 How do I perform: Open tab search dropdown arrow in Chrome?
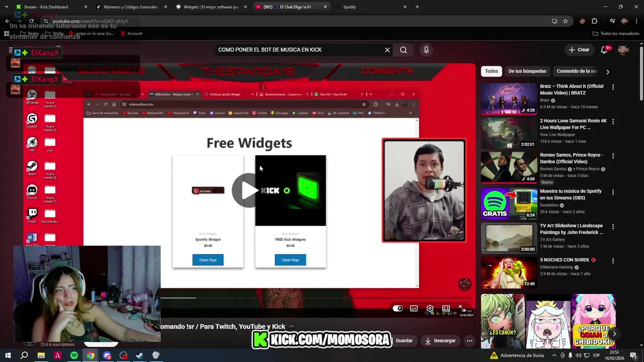click(x=6, y=7)
